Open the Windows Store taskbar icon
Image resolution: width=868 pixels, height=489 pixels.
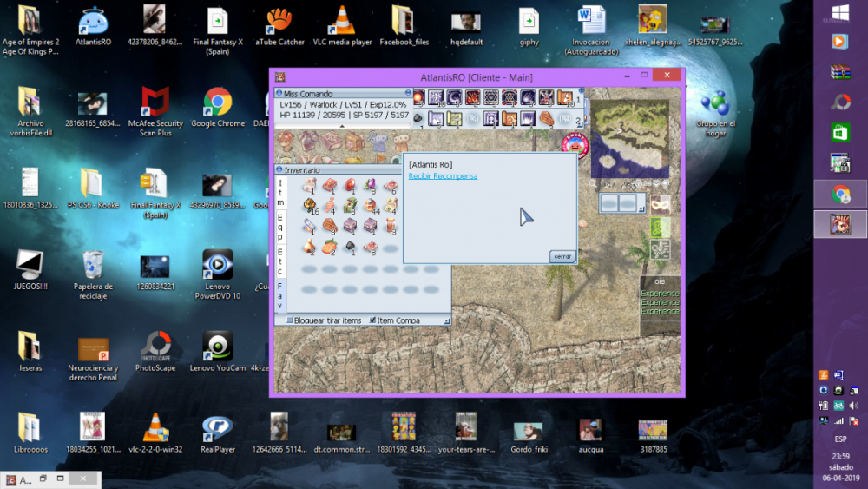840,133
